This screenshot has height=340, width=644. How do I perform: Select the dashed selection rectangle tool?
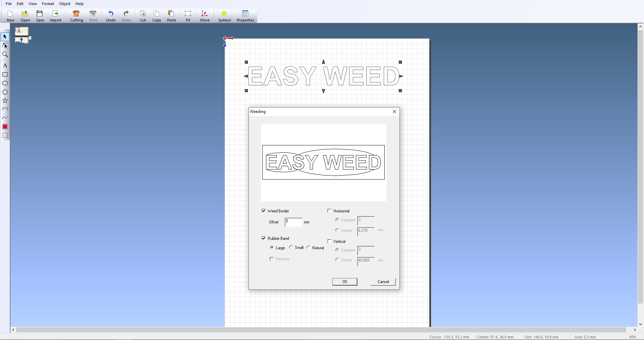[5, 136]
